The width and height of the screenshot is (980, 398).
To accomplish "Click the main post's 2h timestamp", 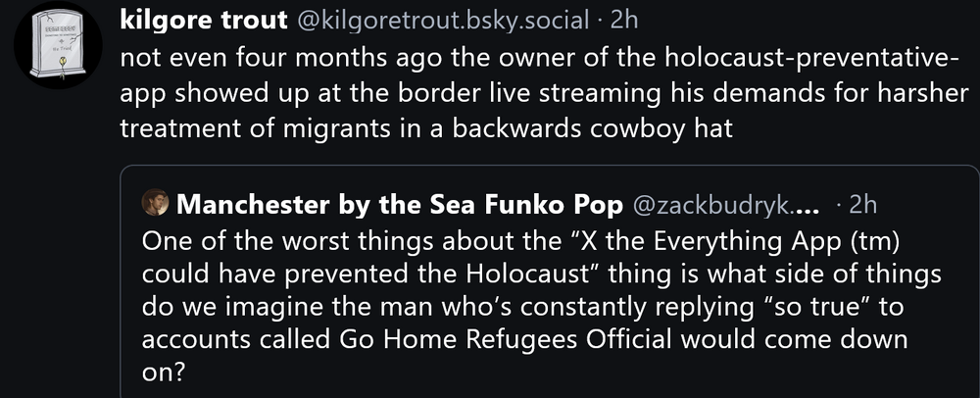I will click(623, 20).
